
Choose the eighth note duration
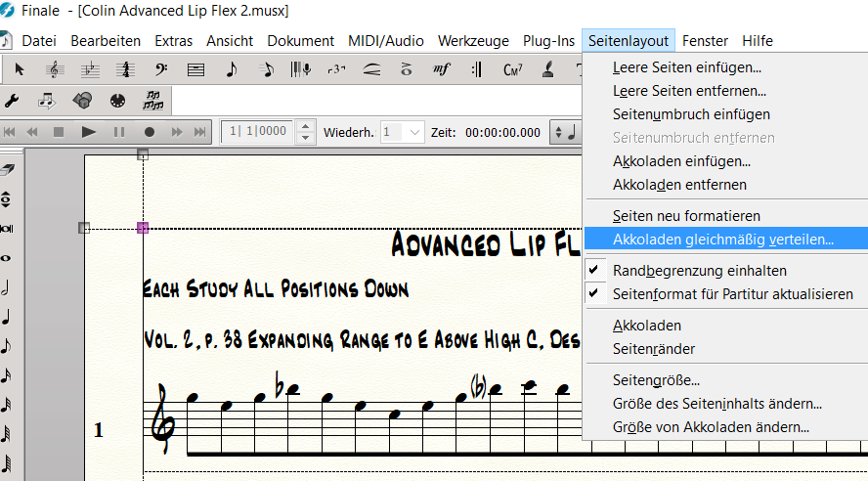click(x=6, y=346)
